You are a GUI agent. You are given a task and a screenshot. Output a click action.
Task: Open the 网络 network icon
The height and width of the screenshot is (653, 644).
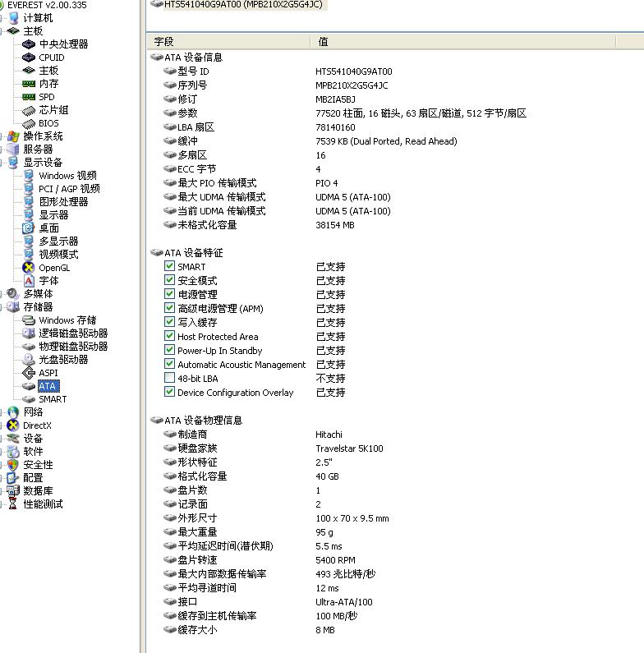click(x=13, y=412)
